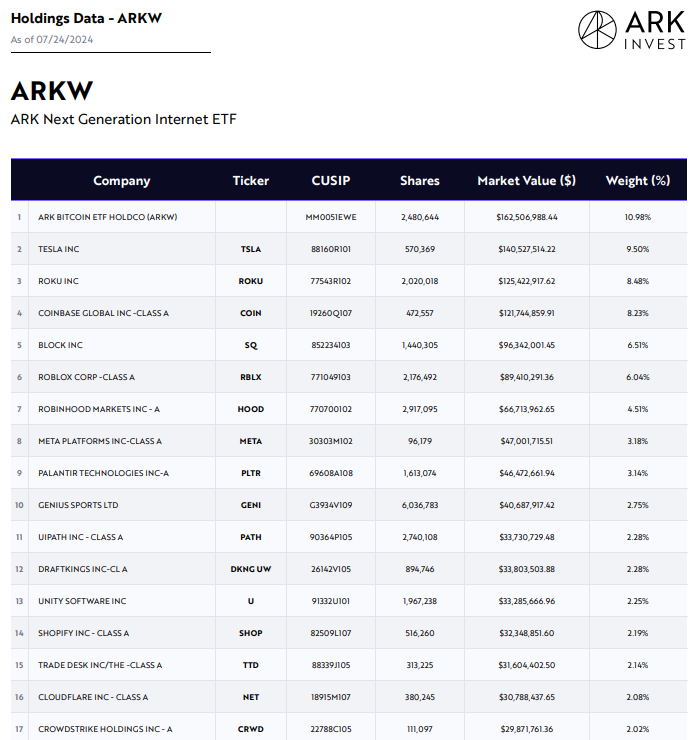Select ROBLOX CORP -CLASS A

point(86,377)
